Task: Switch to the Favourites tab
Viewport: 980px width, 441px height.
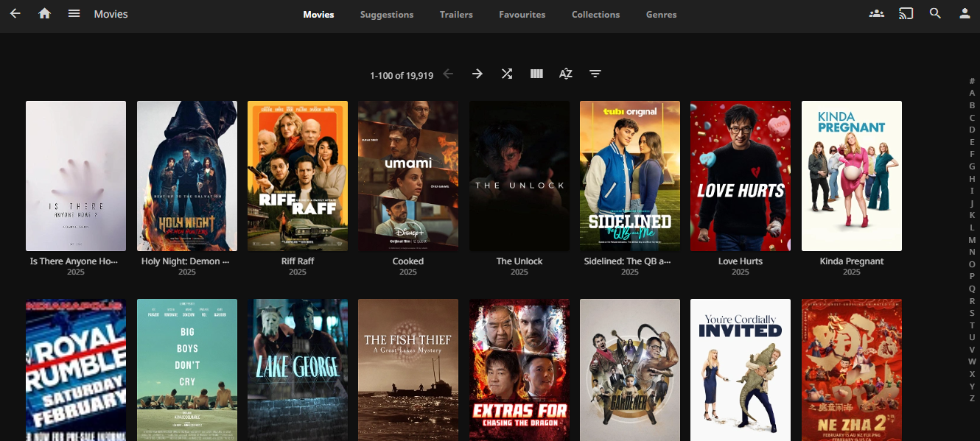Action: click(x=522, y=14)
